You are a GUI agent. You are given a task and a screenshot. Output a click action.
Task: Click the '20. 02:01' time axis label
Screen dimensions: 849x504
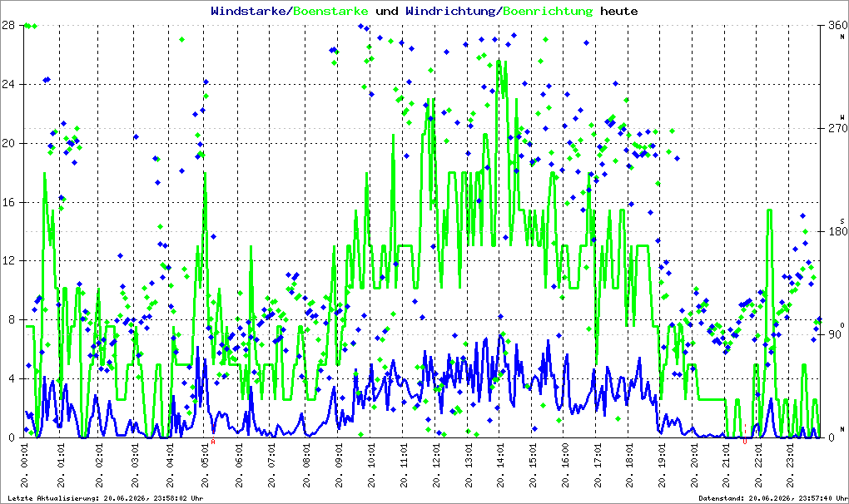click(x=99, y=466)
